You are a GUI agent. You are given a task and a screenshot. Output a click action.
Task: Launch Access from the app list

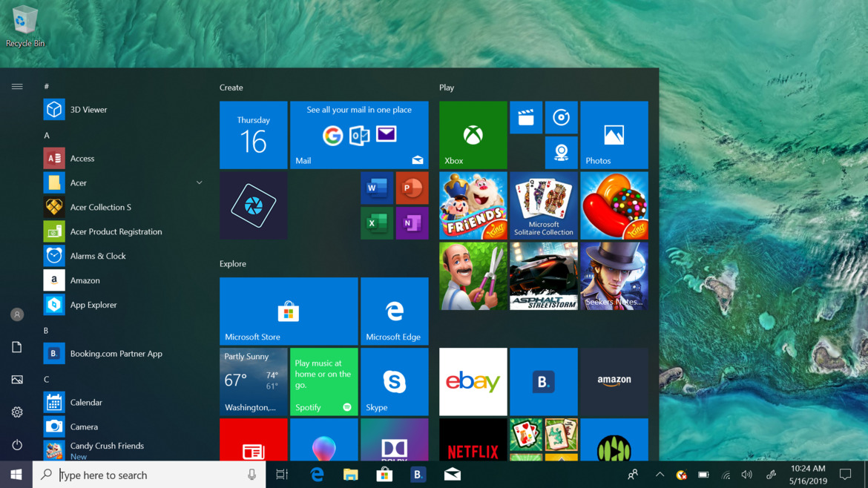click(123, 158)
